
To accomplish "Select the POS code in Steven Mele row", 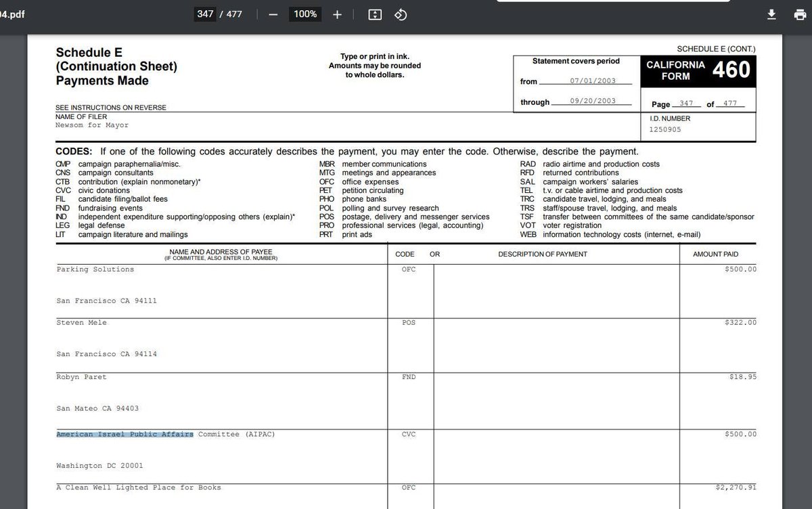I will 409,323.
